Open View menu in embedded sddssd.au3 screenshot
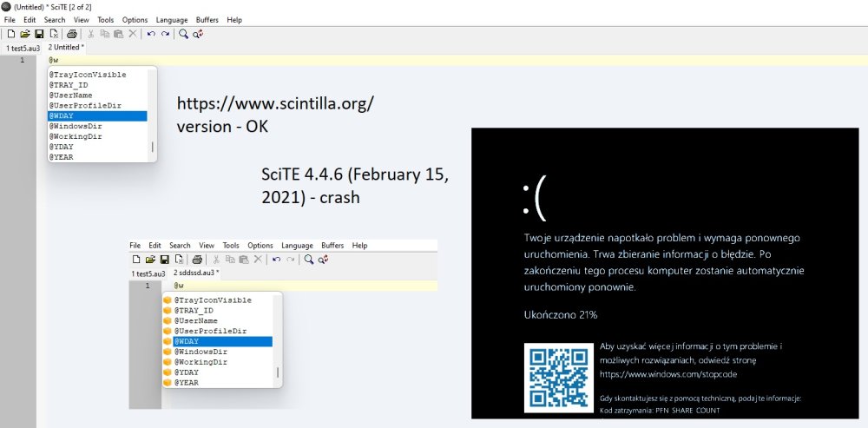 click(x=207, y=246)
